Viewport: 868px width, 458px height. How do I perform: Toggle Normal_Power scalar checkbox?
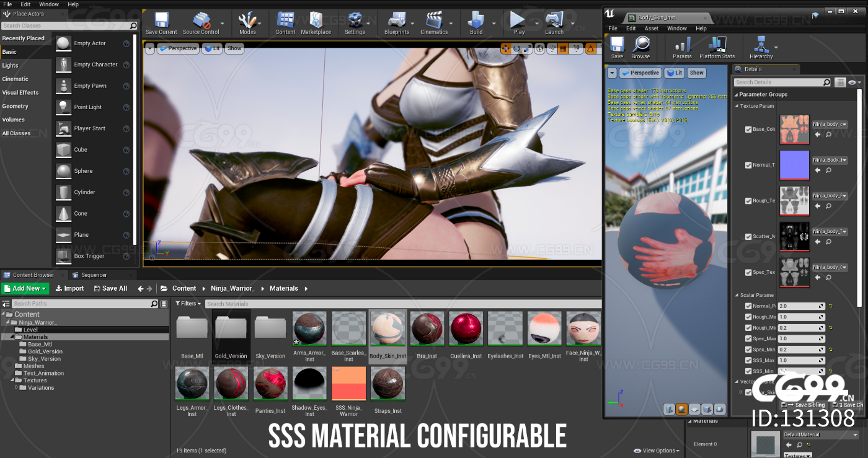pyautogui.click(x=748, y=306)
